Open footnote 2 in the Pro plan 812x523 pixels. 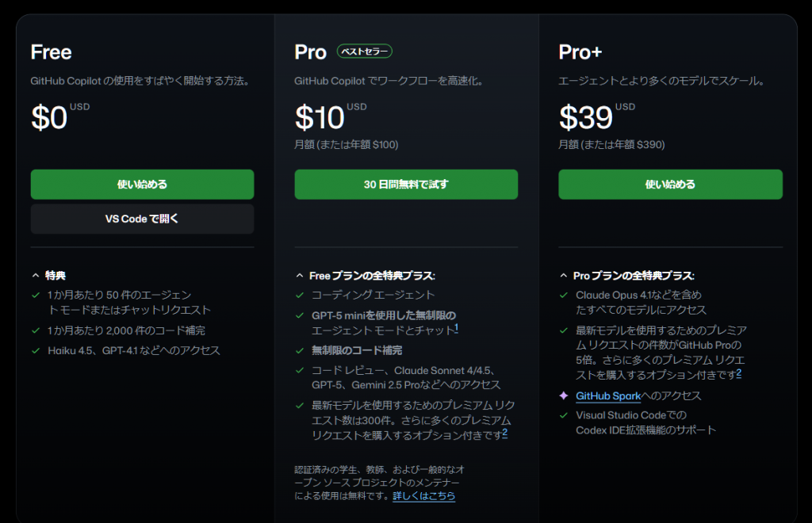[504, 433]
